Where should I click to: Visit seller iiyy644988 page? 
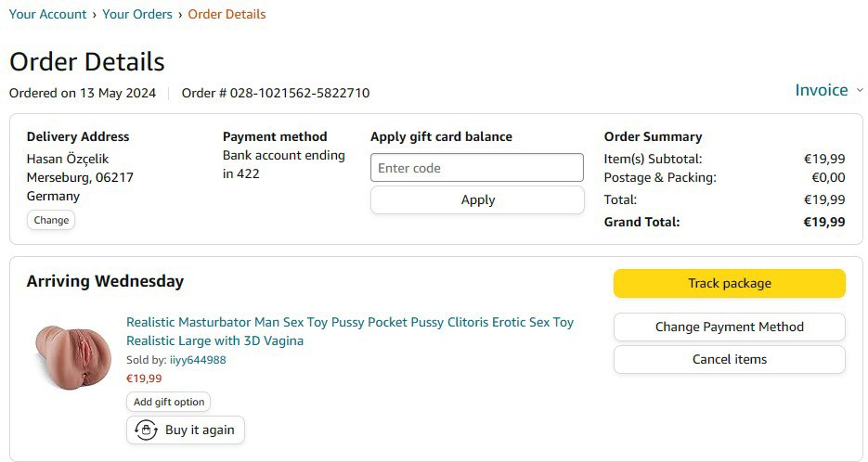point(198,360)
